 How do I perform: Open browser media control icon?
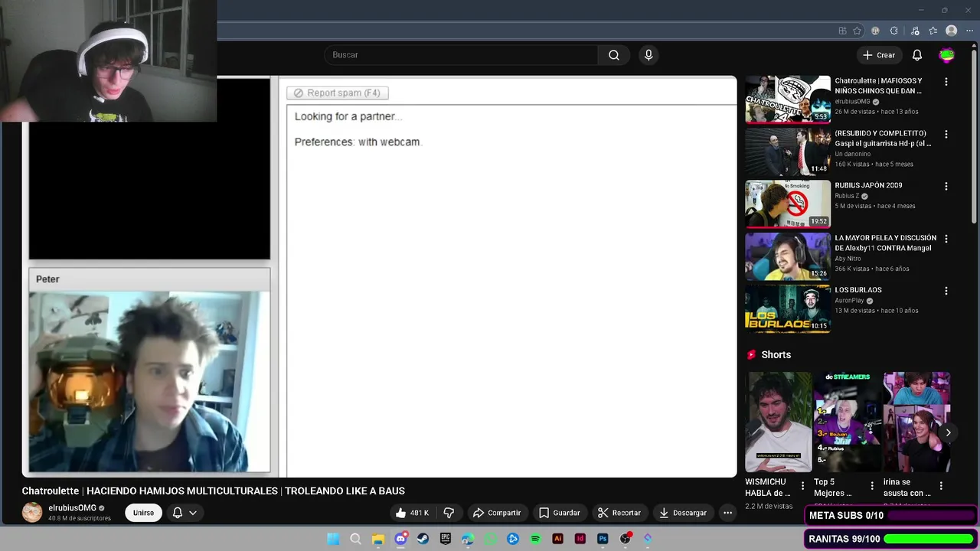tap(913, 31)
